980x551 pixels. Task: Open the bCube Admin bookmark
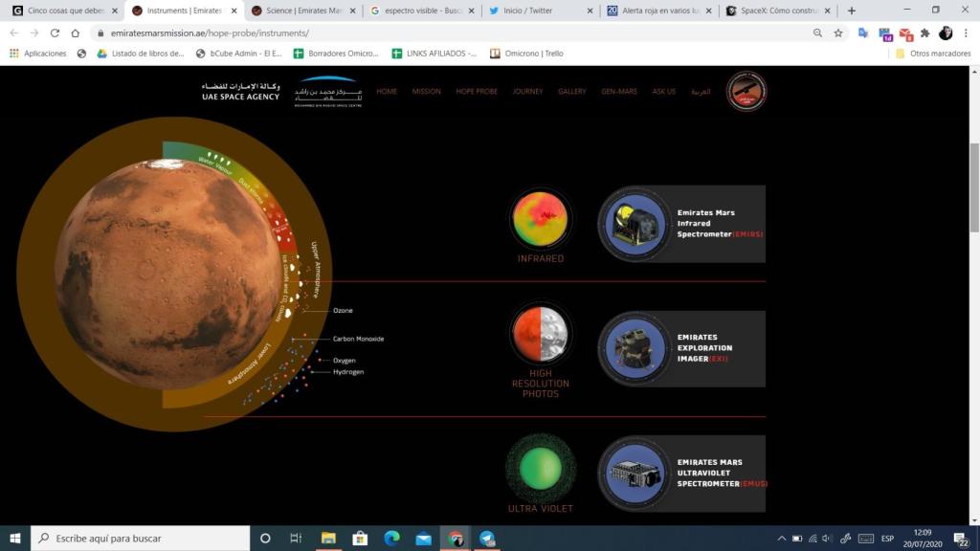click(238, 54)
